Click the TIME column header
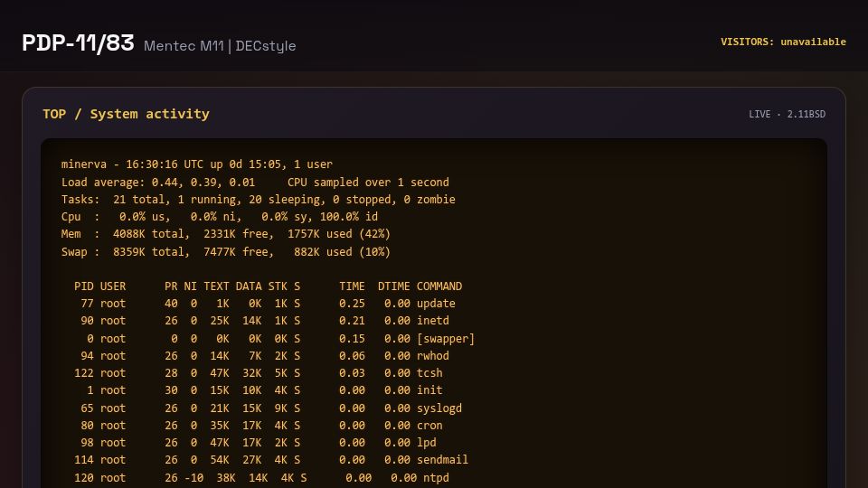This screenshot has width=868, height=488. 352,286
